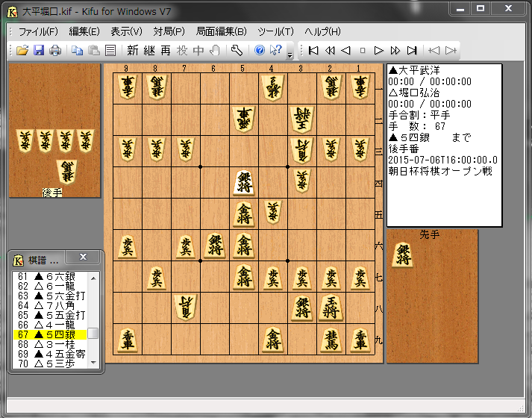Click the hand icon in toolbar
The width and height of the screenshot is (532, 418).
pos(215,51)
